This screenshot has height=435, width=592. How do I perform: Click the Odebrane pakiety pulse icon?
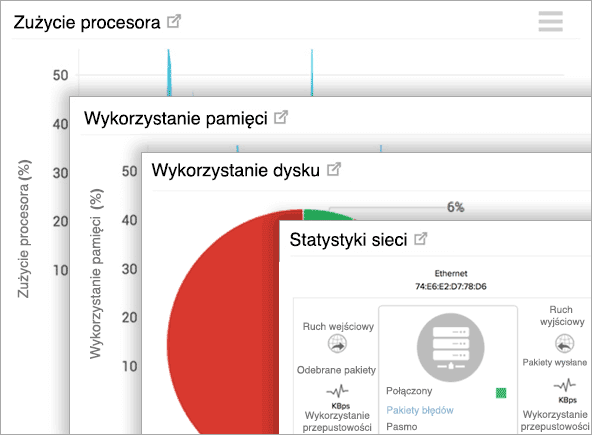[338, 391]
